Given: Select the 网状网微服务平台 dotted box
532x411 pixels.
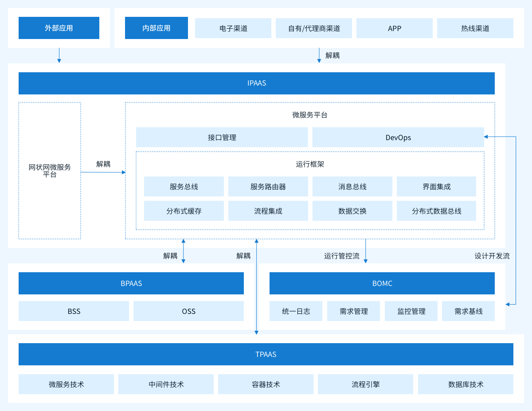Looking at the screenshot, I should (x=50, y=171).
